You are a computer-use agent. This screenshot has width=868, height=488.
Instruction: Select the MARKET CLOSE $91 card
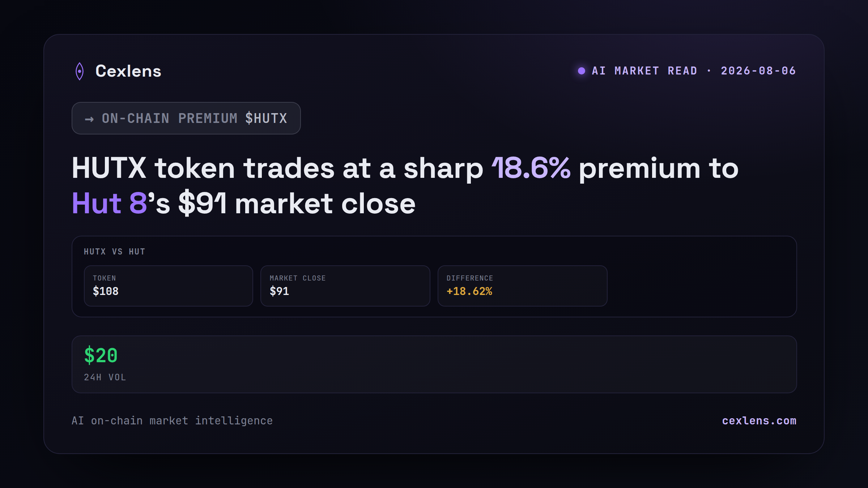click(345, 286)
